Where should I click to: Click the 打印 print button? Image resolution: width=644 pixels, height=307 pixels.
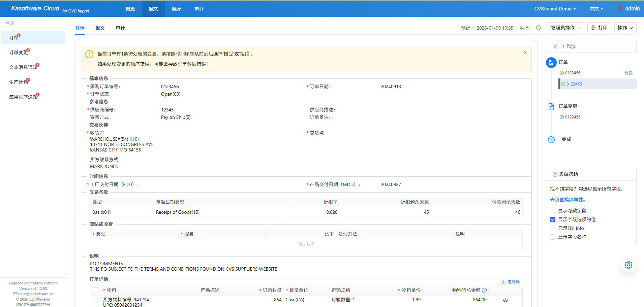point(599,28)
